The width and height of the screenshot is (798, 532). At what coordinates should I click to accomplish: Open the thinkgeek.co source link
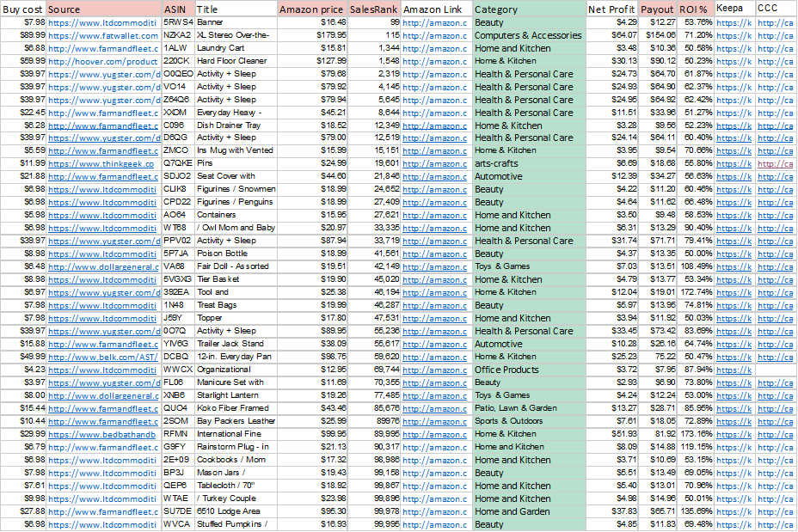(101, 164)
